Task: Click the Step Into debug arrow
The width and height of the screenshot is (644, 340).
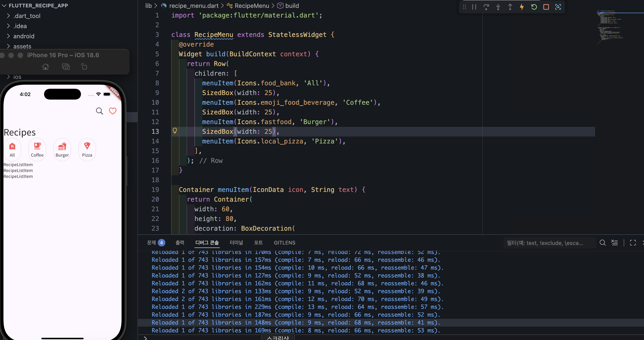Action: (x=498, y=7)
